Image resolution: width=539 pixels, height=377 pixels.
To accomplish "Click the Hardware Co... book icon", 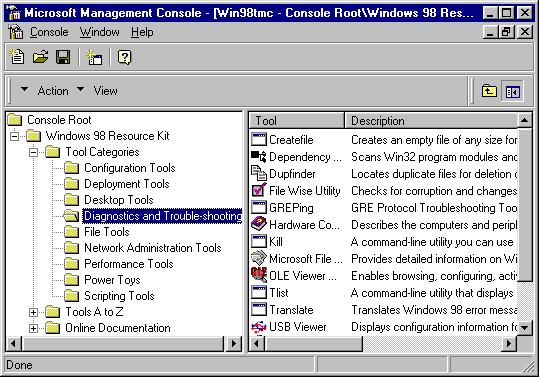I will [x=259, y=224].
